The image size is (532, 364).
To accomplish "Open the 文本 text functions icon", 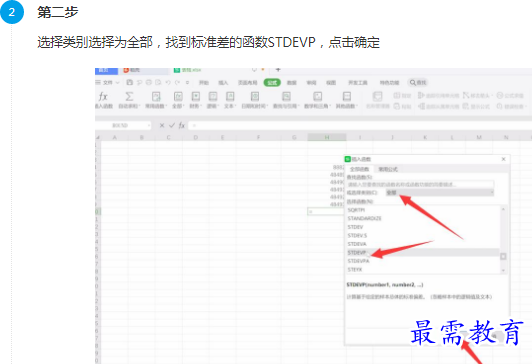I will [x=230, y=97].
